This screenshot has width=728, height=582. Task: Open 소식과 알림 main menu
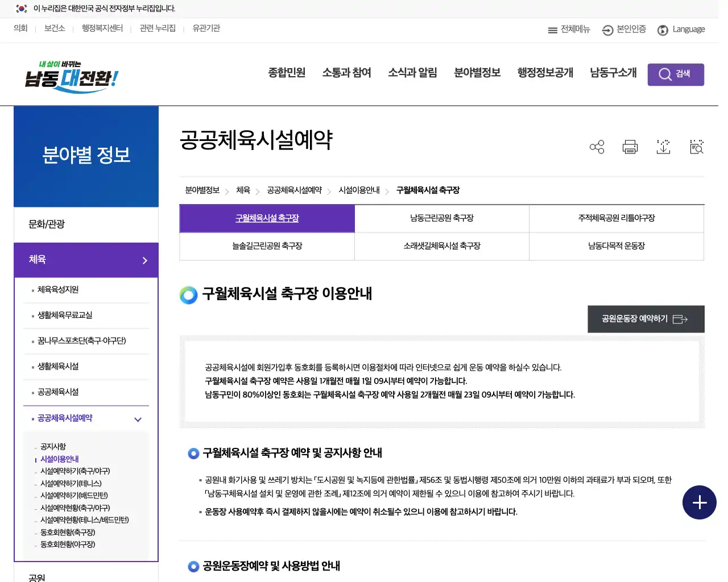coord(412,73)
